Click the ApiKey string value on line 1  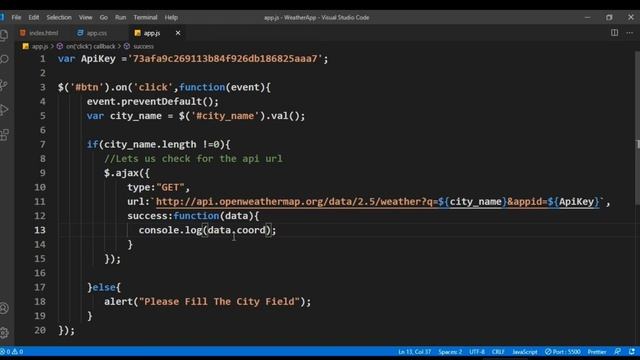tap(225, 59)
